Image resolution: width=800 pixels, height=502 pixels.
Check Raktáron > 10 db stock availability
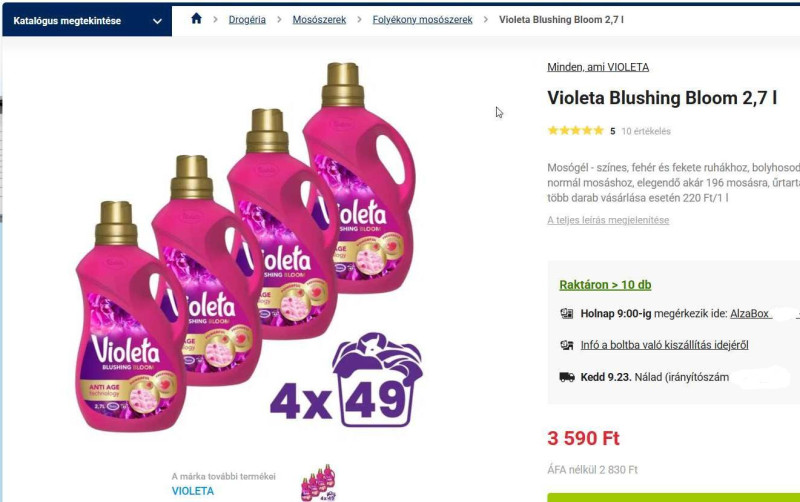click(x=605, y=285)
